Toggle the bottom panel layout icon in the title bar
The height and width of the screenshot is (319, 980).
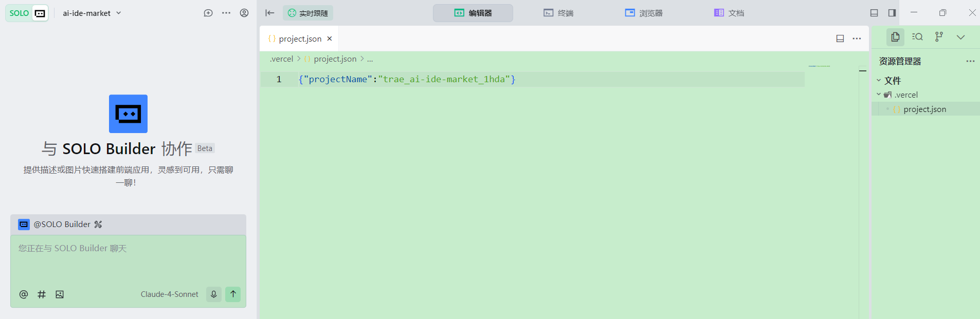click(874, 13)
